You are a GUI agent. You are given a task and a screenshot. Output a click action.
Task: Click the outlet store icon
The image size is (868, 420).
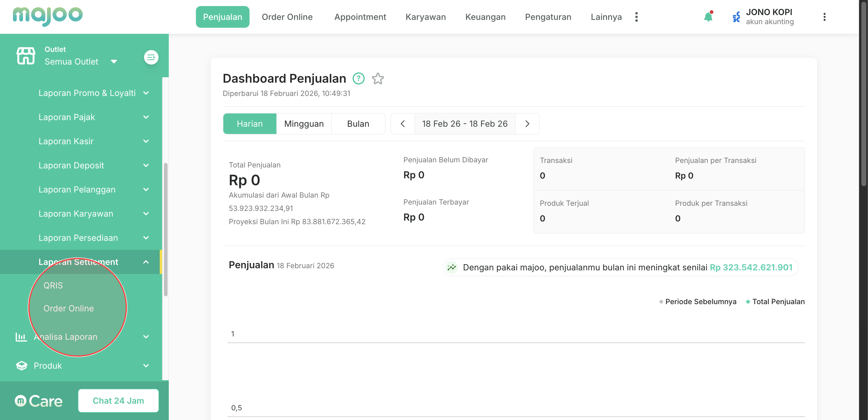point(26,56)
